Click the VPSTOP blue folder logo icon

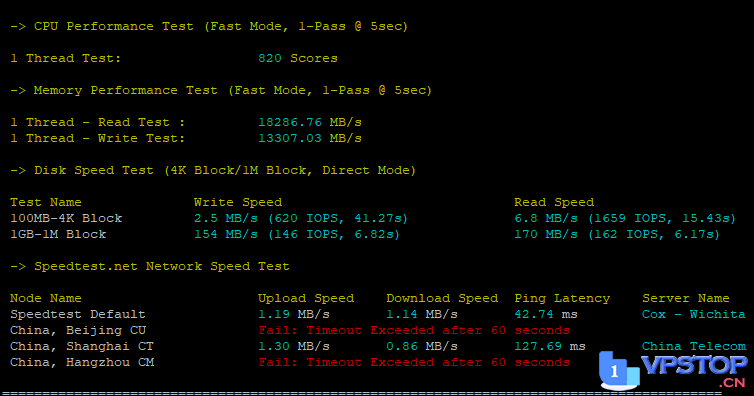[618, 370]
